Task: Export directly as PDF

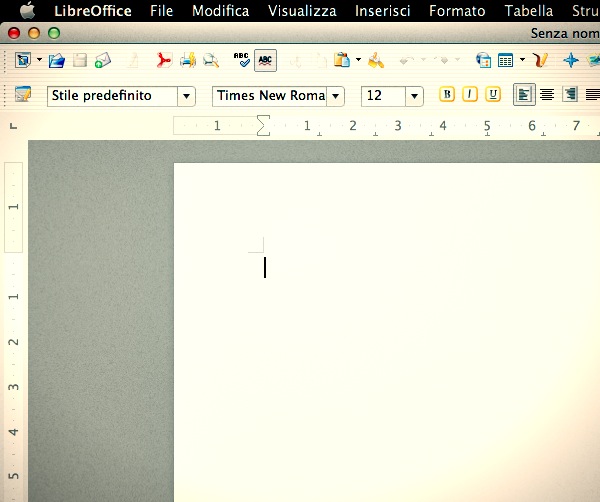Action: [164, 60]
